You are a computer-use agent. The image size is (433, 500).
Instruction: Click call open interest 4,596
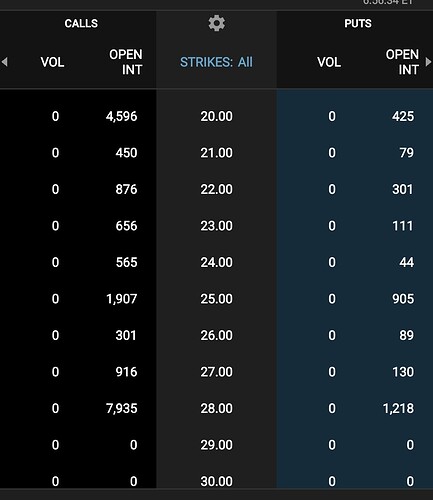pyautogui.click(x=122, y=117)
